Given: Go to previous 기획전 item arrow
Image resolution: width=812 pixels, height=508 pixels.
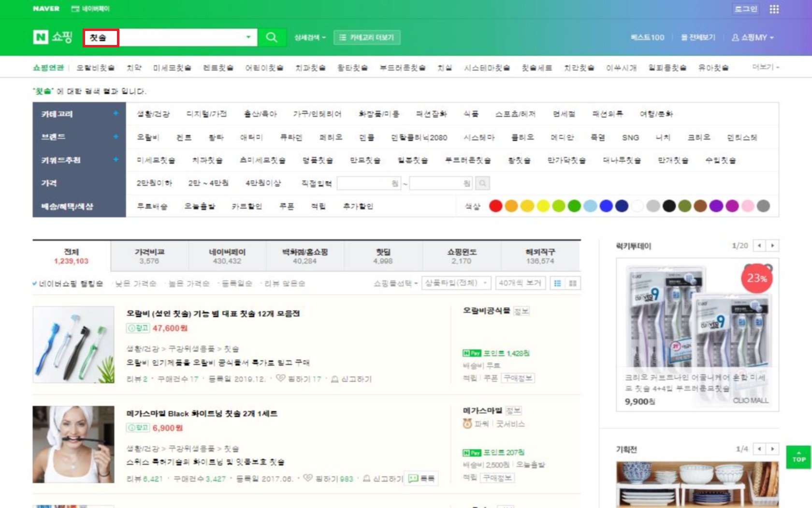Looking at the screenshot, I should pyautogui.click(x=759, y=449).
